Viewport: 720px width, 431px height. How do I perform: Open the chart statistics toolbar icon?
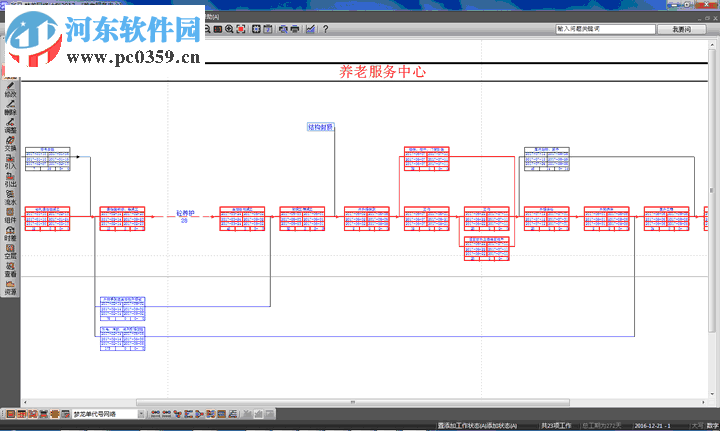pyautogui.click(x=310, y=29)
